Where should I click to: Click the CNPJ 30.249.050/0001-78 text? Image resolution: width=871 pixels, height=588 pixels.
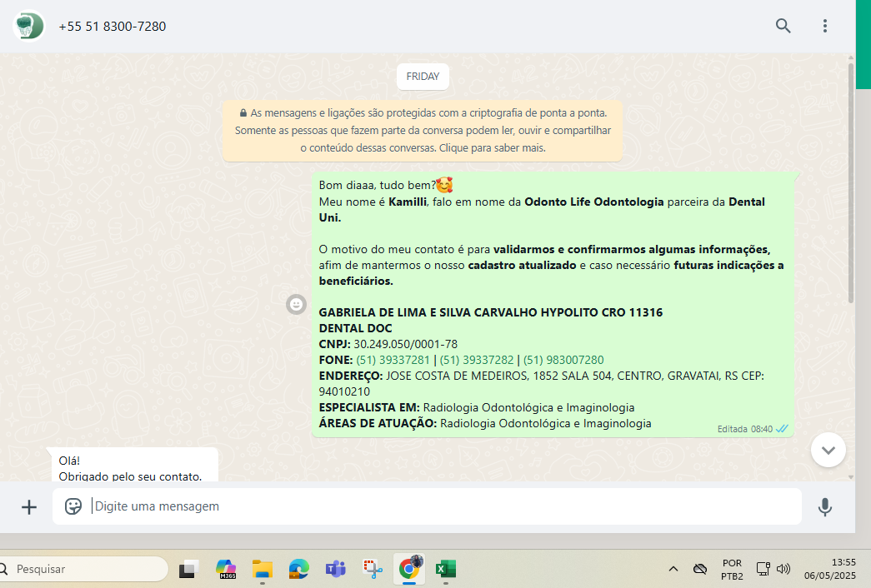(388, 344)
